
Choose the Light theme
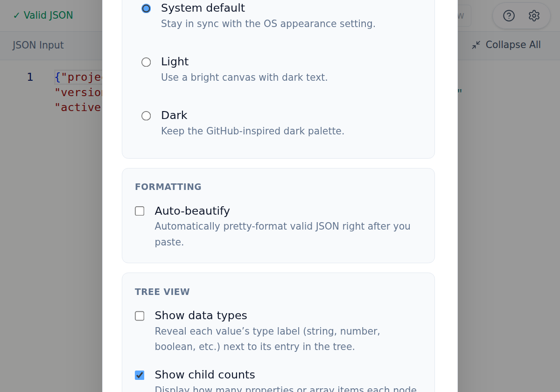click(146, 62)
